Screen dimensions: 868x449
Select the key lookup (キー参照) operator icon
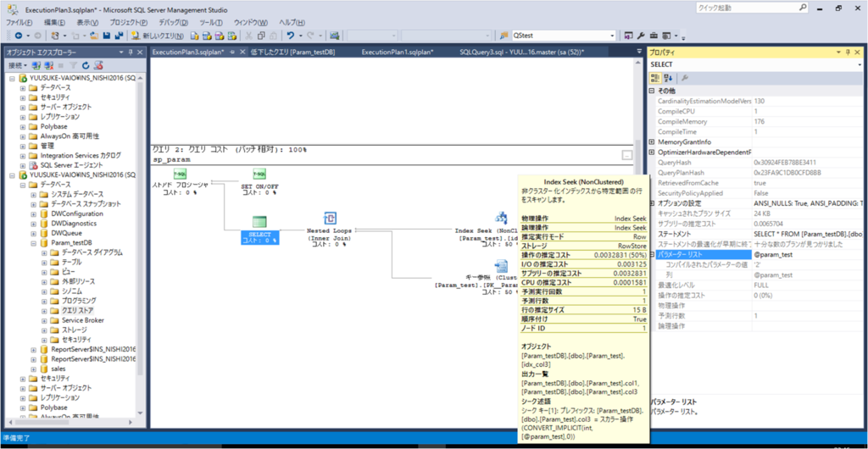pyautogui.click(x=501, y=266)
